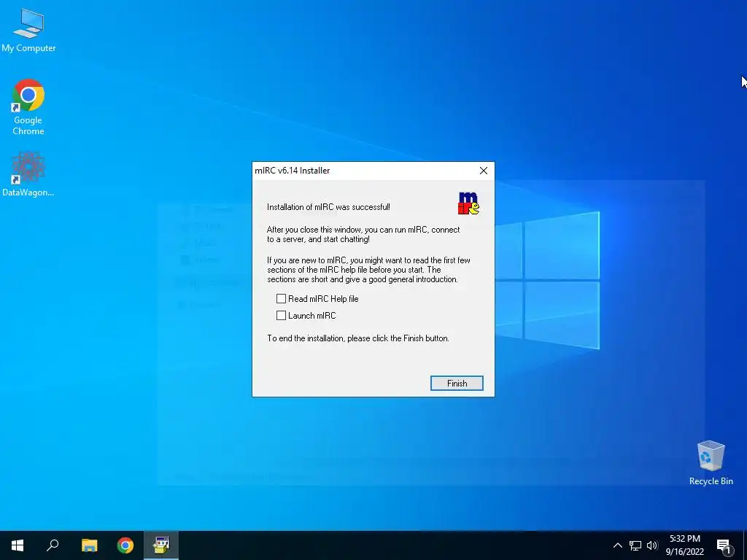The height and width of the screenshot is (560, 747).
Task: Open the taskbar clock showing 5:32 PM
Action: tap(684, 545)
